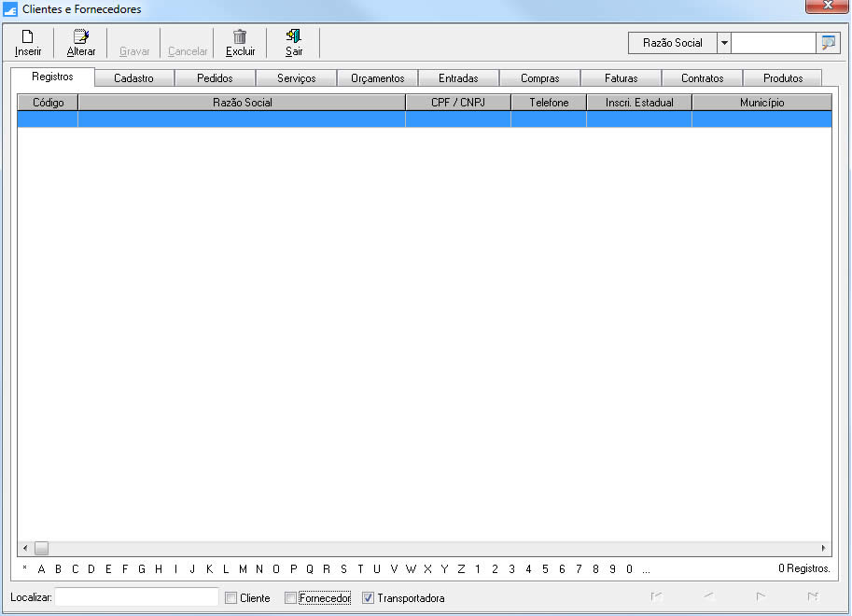Open the Razão Social search dropdown arrow

(x=724, y=43)
